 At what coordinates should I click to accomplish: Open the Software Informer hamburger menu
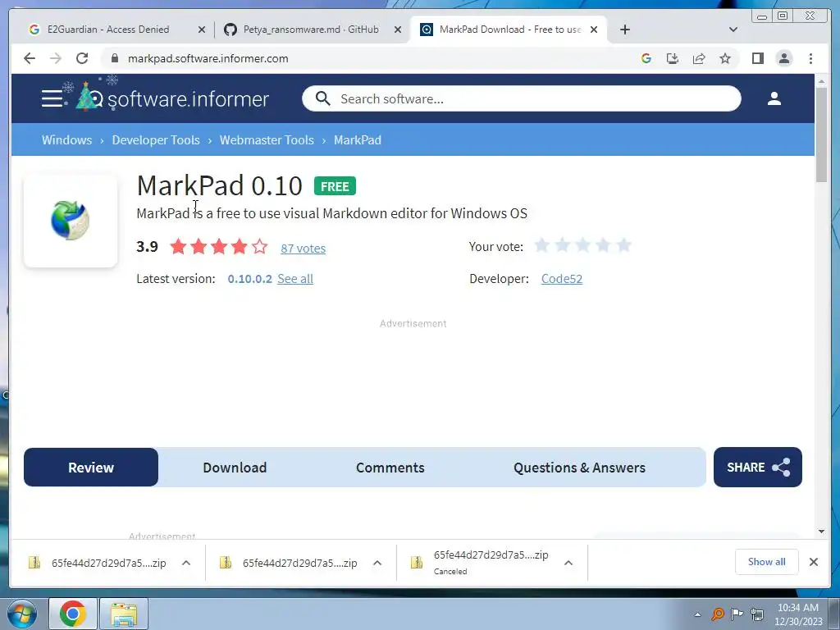point(52,98)
